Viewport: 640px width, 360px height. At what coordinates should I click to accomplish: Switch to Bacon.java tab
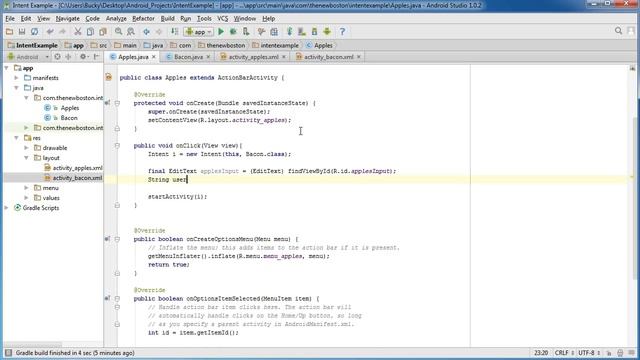click(x=188, y=57)
